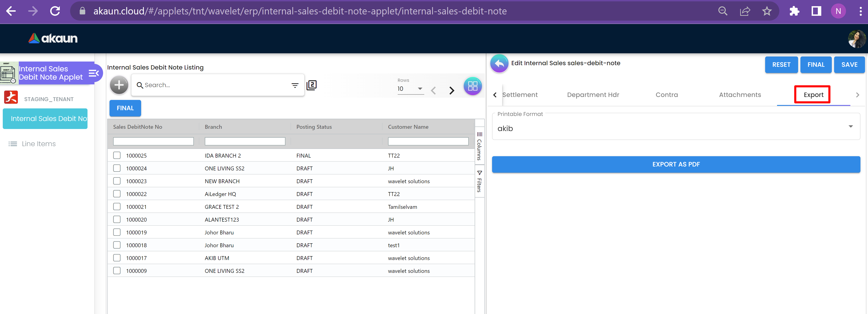Select the checkbox for row 1000022

pos(117,194)
